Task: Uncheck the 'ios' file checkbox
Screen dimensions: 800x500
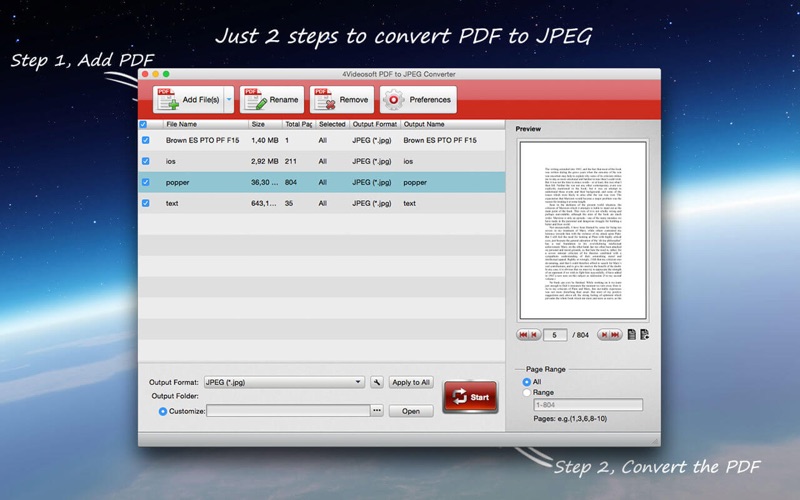Action: click(x=146, y=161)
